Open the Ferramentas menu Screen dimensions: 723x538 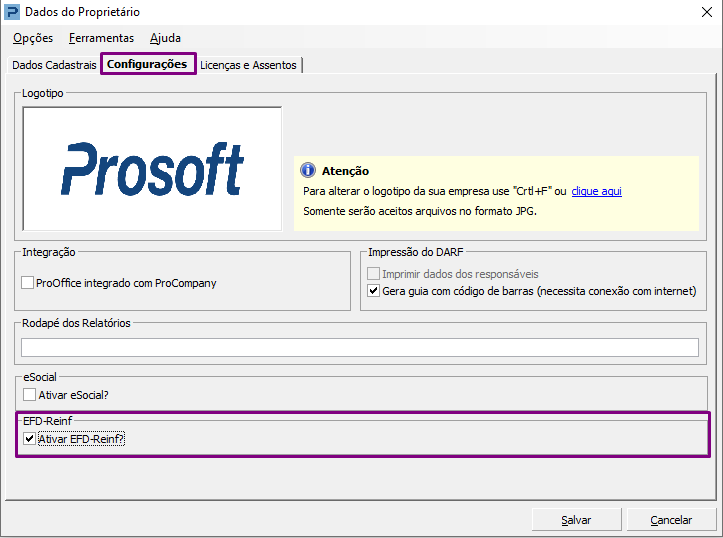tap(101, 38)
